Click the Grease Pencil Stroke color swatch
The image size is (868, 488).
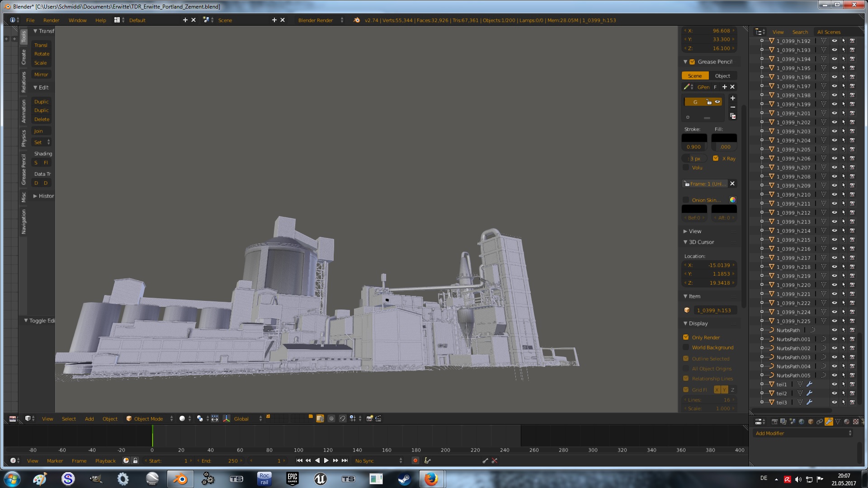click(694, 138)
